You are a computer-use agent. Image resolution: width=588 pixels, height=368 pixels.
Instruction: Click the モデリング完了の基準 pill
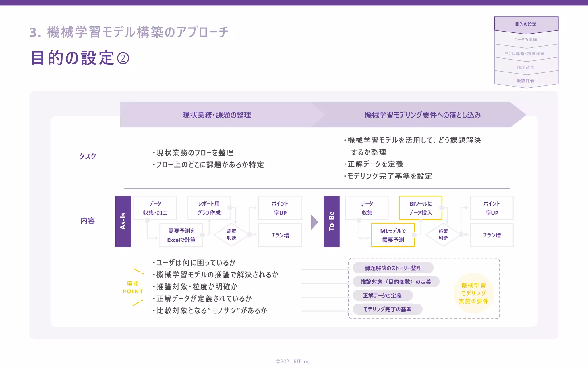point(388,309)
